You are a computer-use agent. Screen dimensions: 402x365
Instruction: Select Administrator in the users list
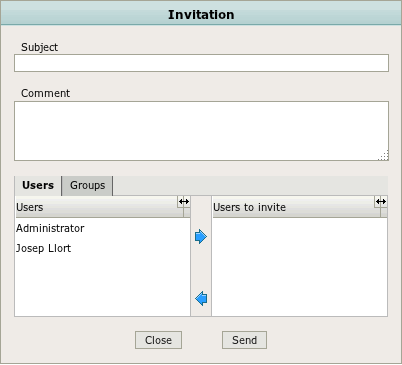click(103, 228)
